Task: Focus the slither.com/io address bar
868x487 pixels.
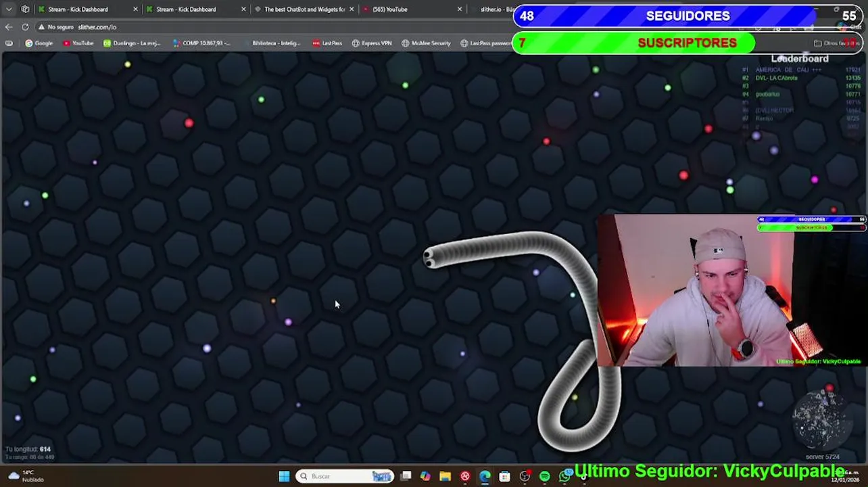Action: pyautogui.click(x=97, y=27)
